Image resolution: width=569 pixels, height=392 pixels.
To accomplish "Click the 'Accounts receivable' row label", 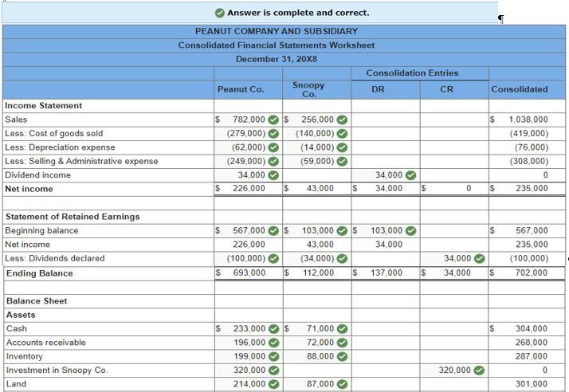I will 45,343.
